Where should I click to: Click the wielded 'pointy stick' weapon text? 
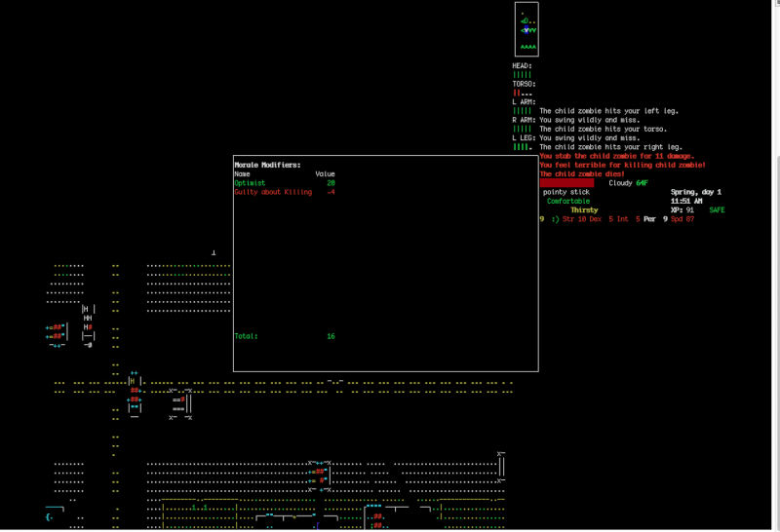(x=566, y=192)
